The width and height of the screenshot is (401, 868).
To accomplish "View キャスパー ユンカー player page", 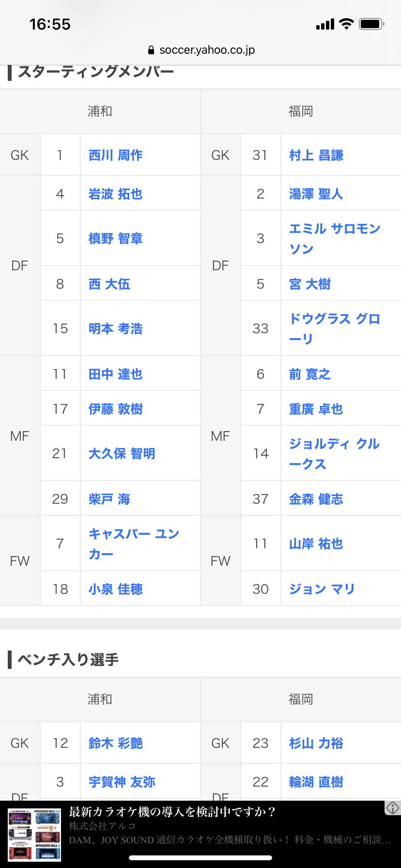I will (x=134, y=543).
